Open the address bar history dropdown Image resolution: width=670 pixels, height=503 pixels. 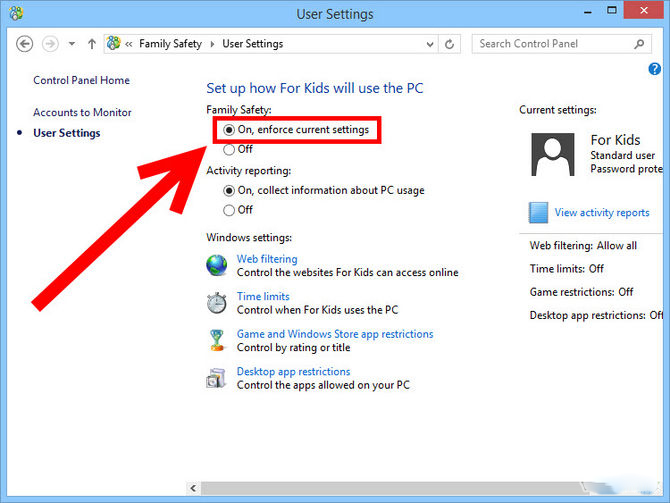pyautogui.click(x=430, y=44)
